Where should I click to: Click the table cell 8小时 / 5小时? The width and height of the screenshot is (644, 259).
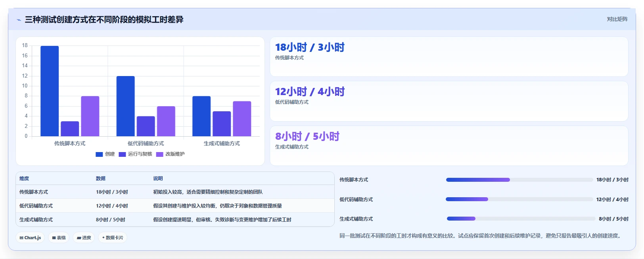point(111,220)
